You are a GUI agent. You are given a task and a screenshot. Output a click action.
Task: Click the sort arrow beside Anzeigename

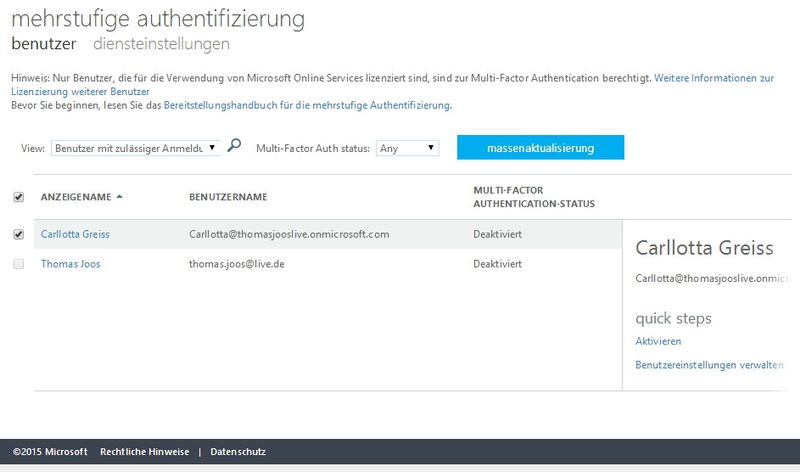click(120, 197)
